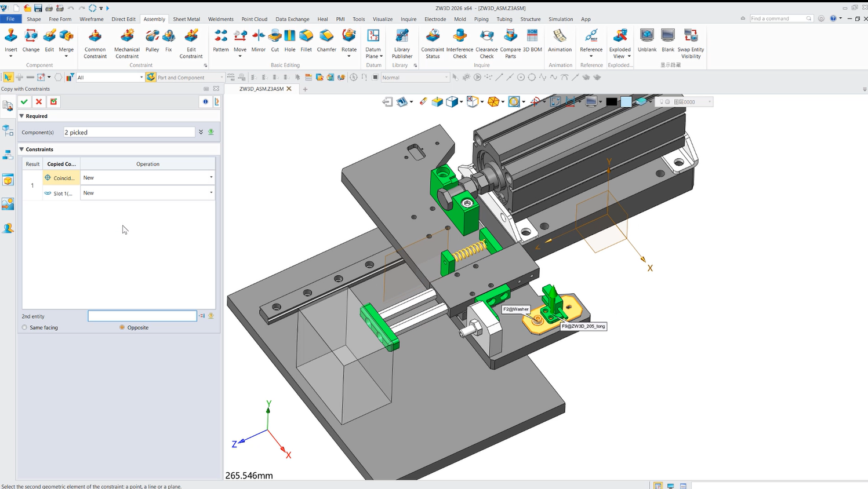Click the black color swatch in view toolbar
868x489 pixels.
click(611, 101)
